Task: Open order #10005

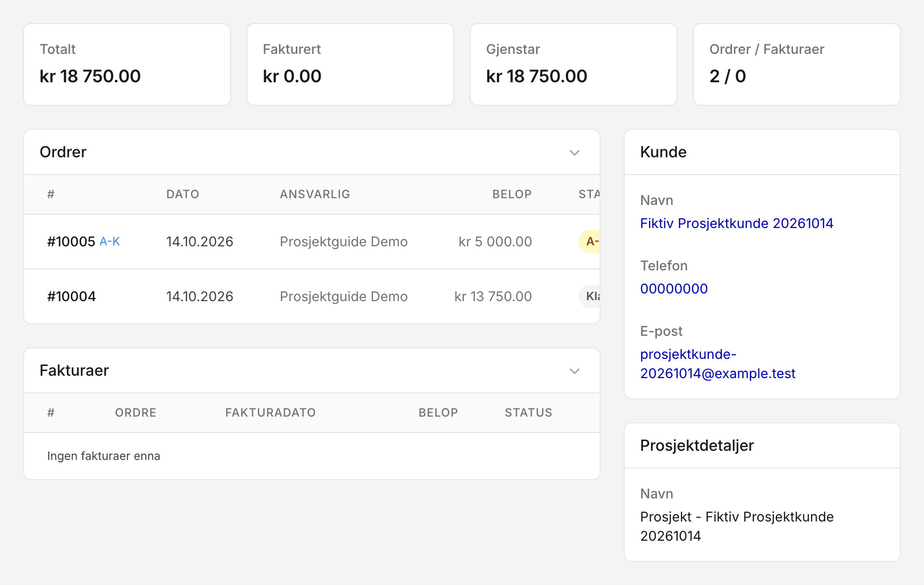Action: (x=71, y=242)
